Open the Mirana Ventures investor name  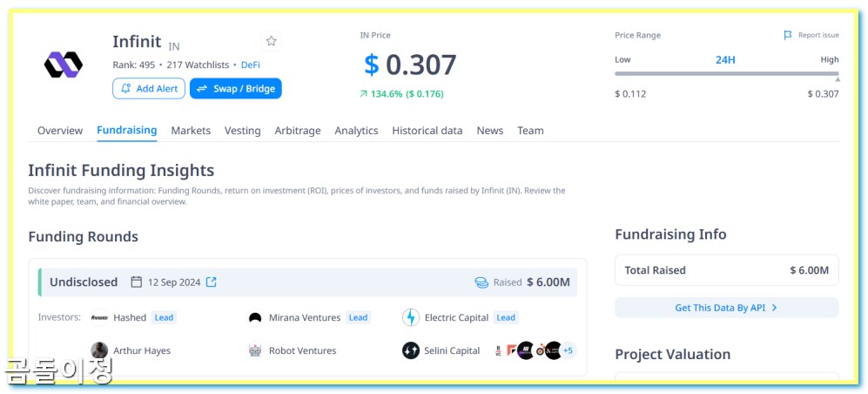[305, 317]
